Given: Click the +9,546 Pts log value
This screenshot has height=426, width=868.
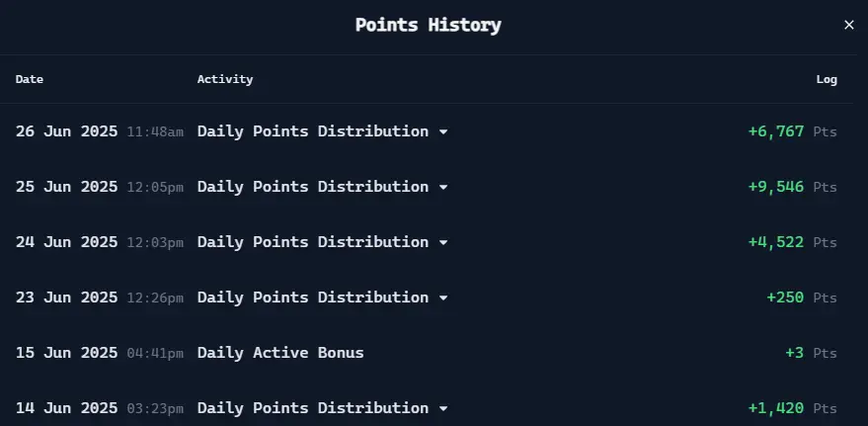Looking at the screenshot, I should coord(792,187).
